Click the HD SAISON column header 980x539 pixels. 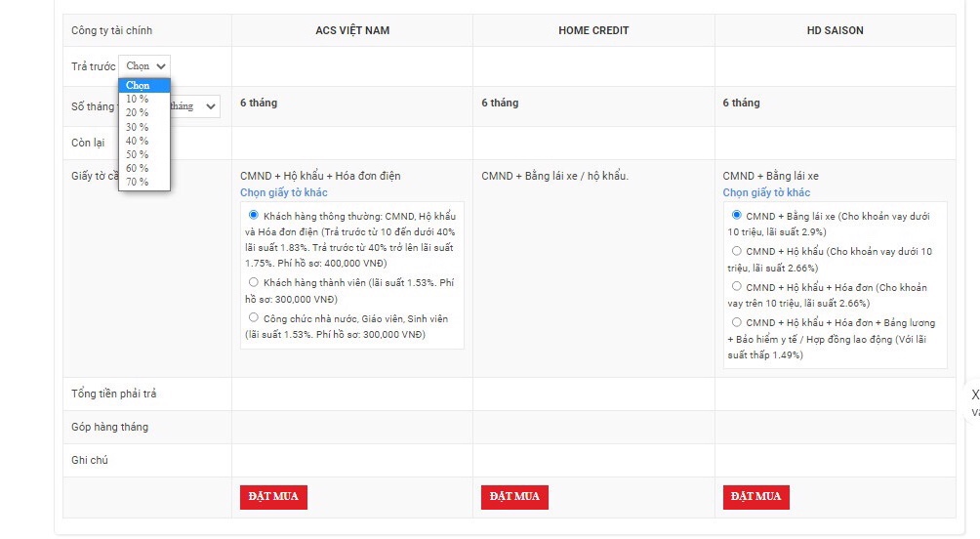[835, 30]
